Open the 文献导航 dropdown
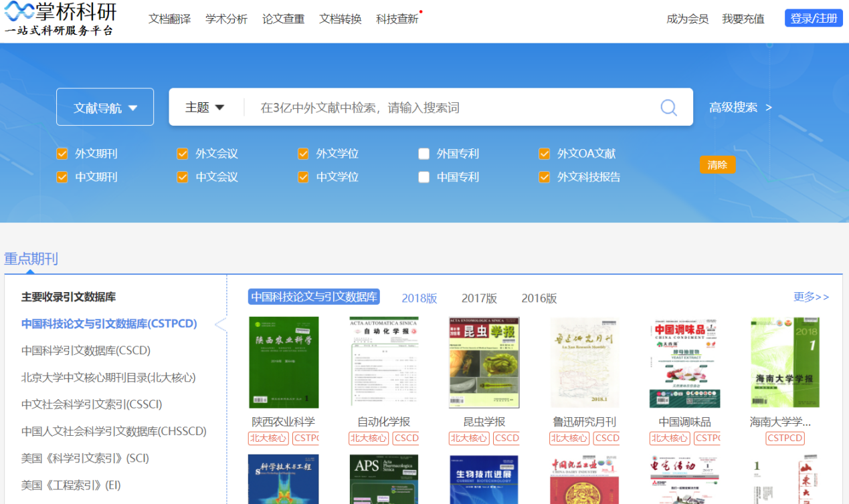Screen dimensions: 849x504 (105, 107)
